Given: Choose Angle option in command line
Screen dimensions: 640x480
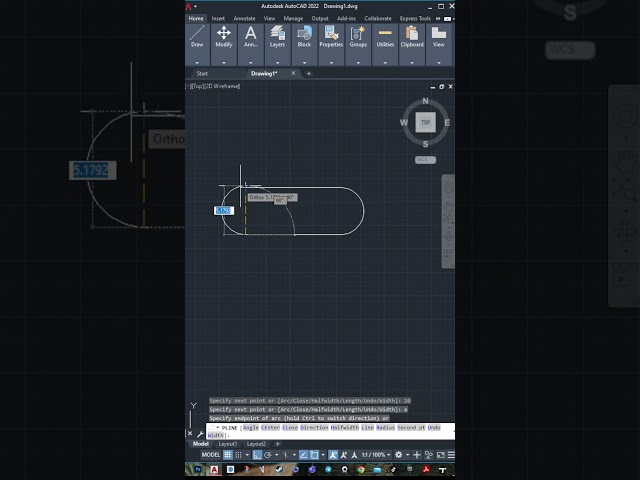Looking at the screenshot, I should [251, 427].
